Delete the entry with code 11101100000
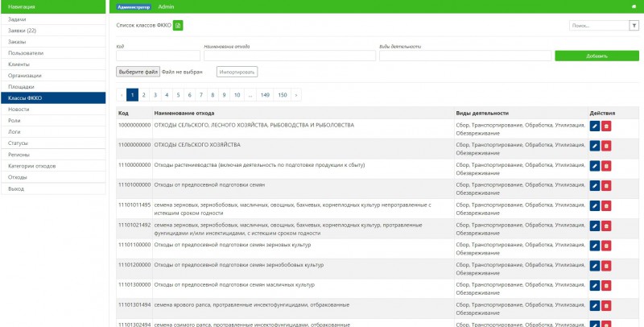 pyautogui.click(x=606, y=246)
